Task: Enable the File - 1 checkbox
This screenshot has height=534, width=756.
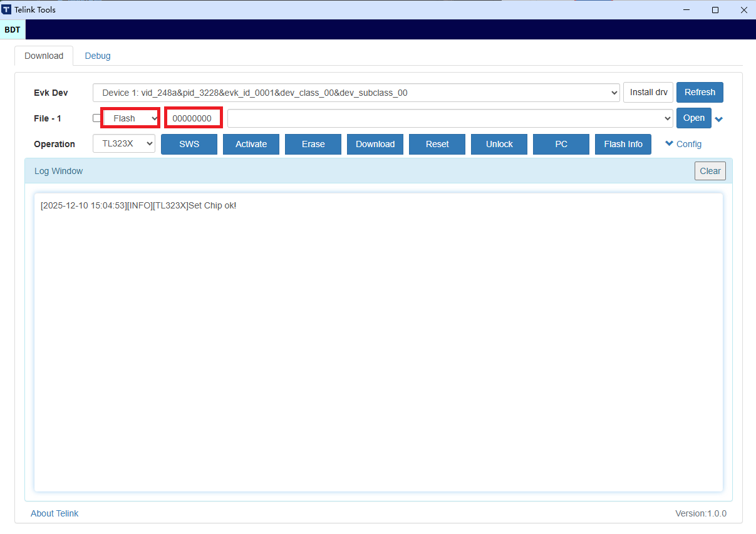Action: 97,118
